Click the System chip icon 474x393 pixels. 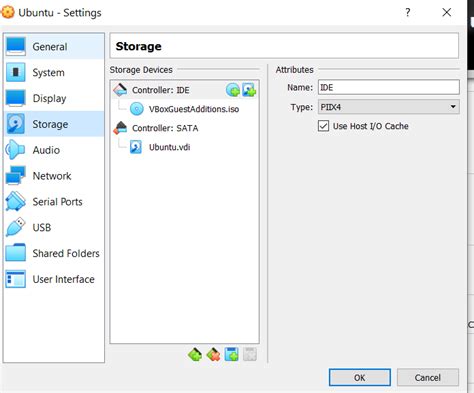pos(15,72)
